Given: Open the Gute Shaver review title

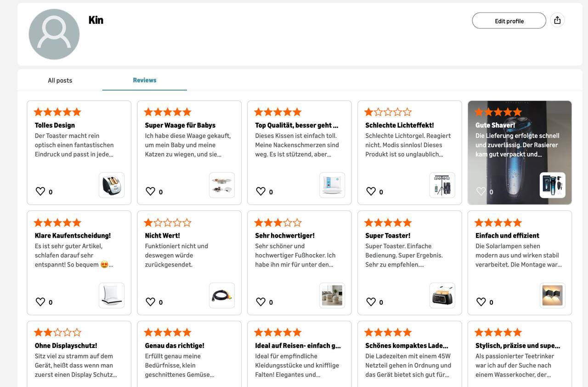Looking at the screenshot, I should coord(495,125).
